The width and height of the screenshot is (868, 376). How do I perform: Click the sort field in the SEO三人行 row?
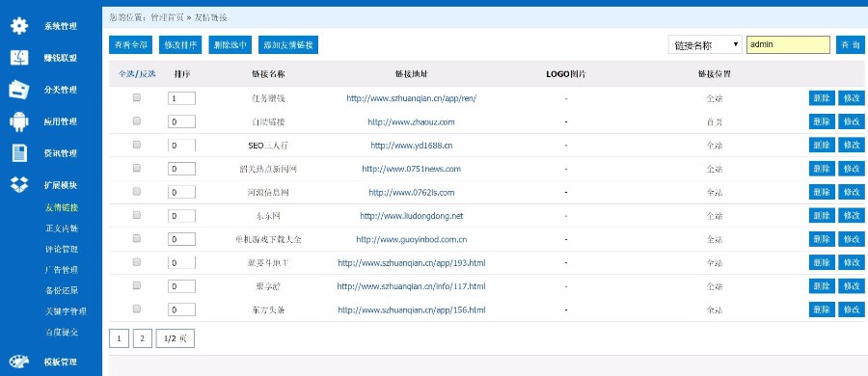click(x=181, y=145)
